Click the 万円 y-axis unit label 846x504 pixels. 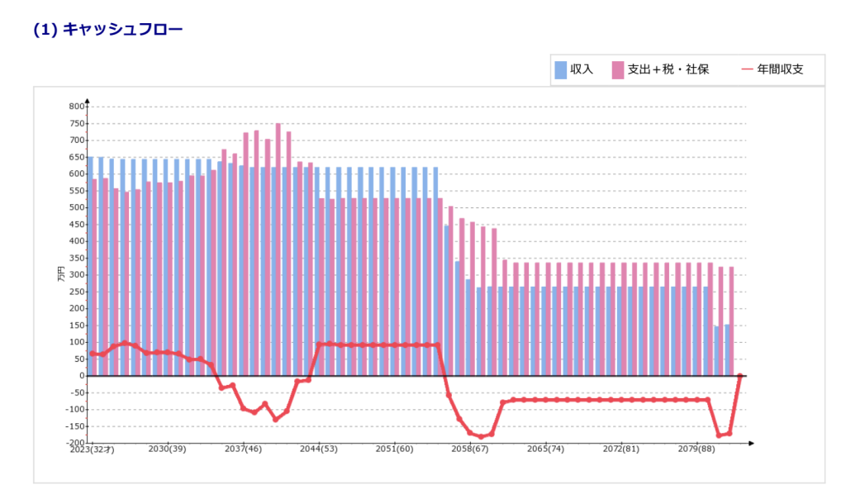click(62, 275)
